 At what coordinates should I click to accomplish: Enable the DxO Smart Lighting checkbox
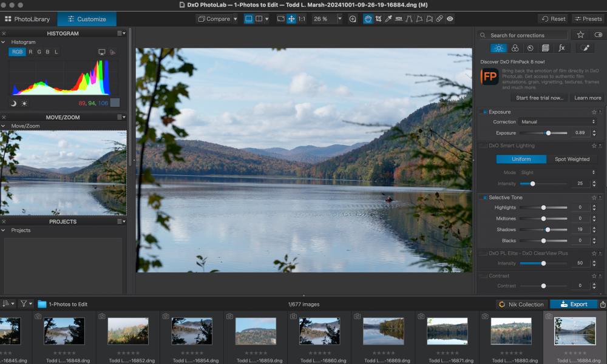click(484, 146)
